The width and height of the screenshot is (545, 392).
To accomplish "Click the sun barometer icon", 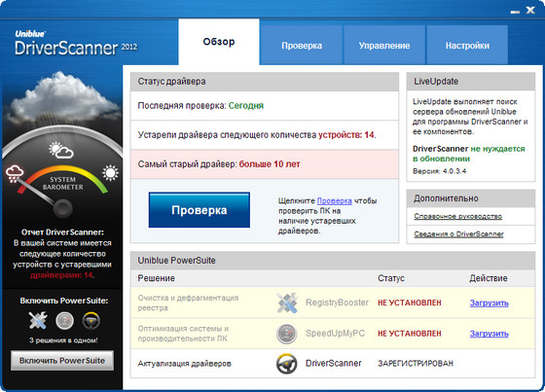I will point(110,173).
